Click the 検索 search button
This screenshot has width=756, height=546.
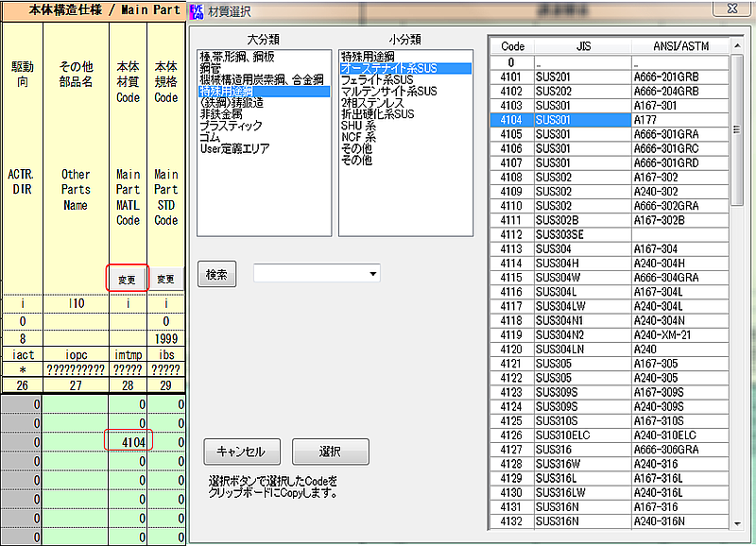pyautogui.click(x=216, y=274)
